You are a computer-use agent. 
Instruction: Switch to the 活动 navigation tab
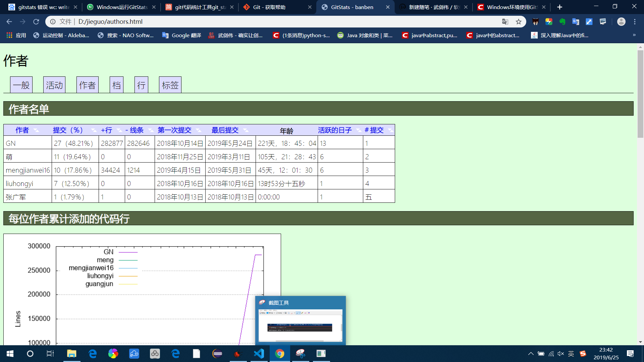tap(54, 85)
